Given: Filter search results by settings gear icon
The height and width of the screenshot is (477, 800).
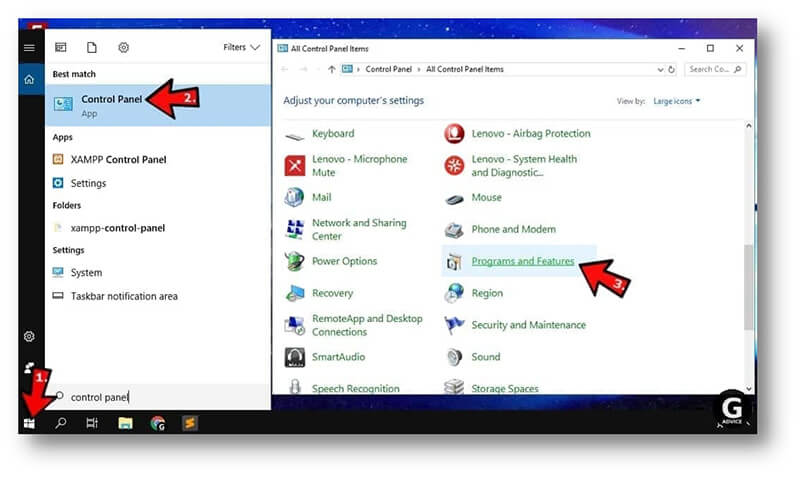Looking at the screenshot, I should point(123,47).
